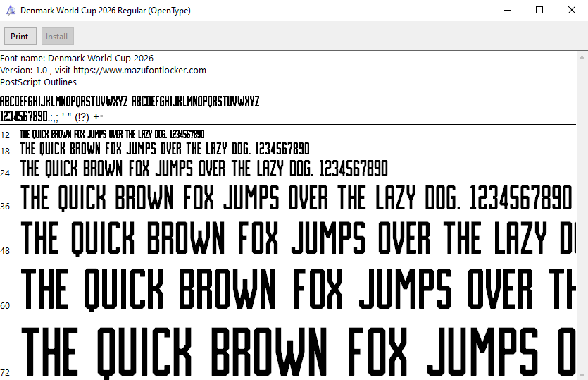Click the size 36 sample sentence

coord(296,198)
